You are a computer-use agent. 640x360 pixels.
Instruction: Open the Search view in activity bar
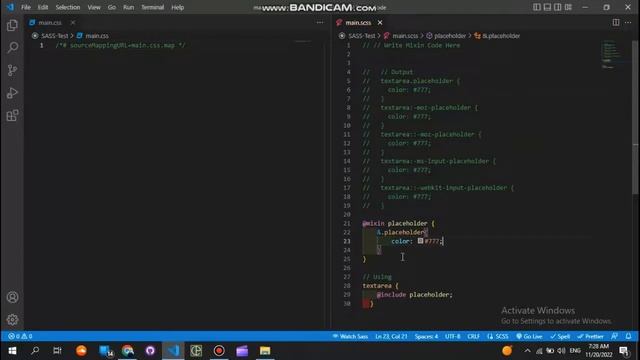12,47
